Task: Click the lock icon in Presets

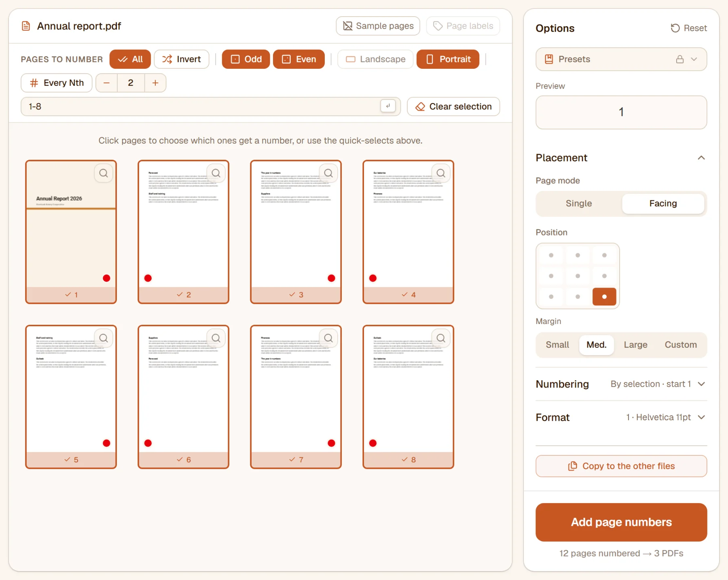Action: [x=680, y=59]
